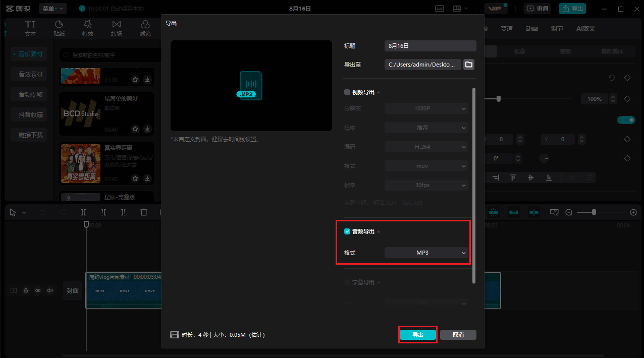Open the 菜单 dropdown in title bar

[53, 9]
